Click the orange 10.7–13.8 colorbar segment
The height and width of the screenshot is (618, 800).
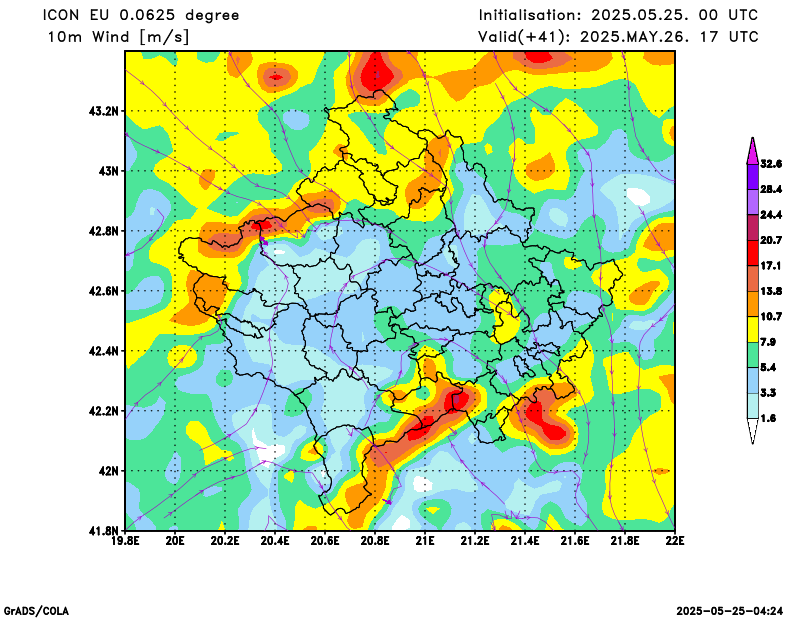(x=753, y=304)
